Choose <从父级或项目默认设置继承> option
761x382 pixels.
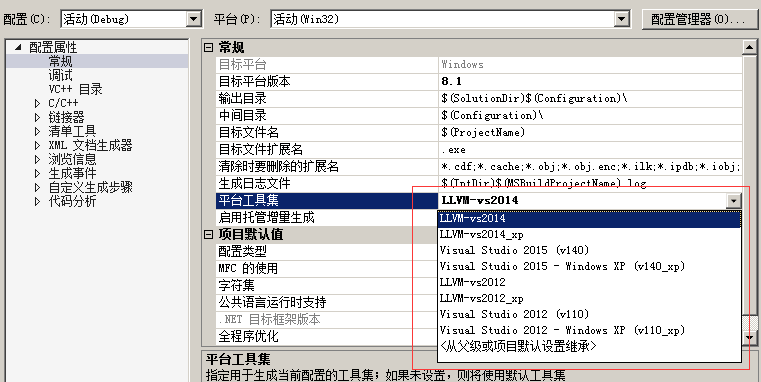point(589,347)
